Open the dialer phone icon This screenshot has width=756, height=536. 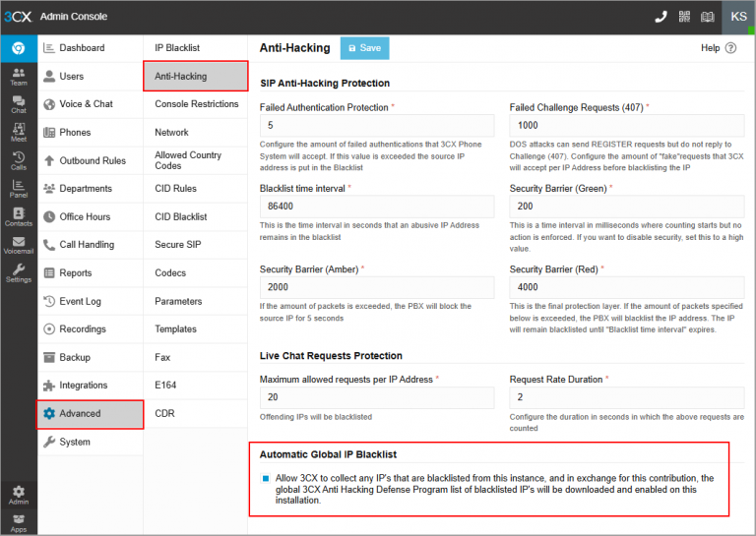(661, 17)
